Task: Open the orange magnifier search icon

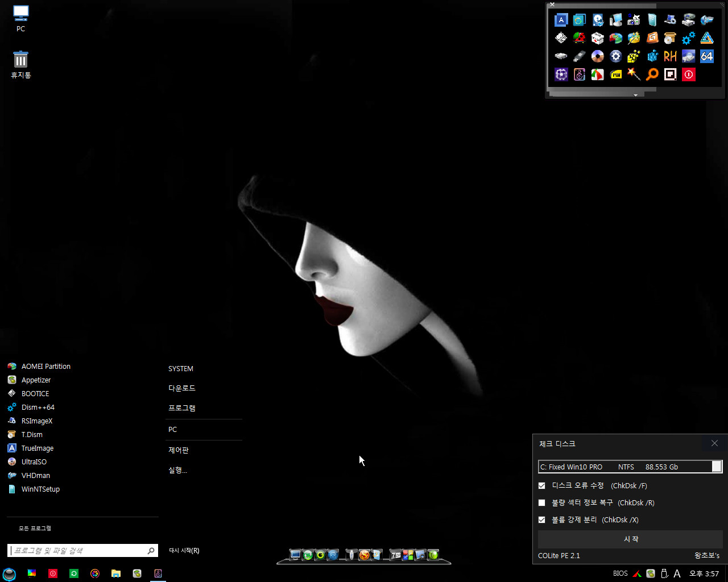Action: coord(652,74)
